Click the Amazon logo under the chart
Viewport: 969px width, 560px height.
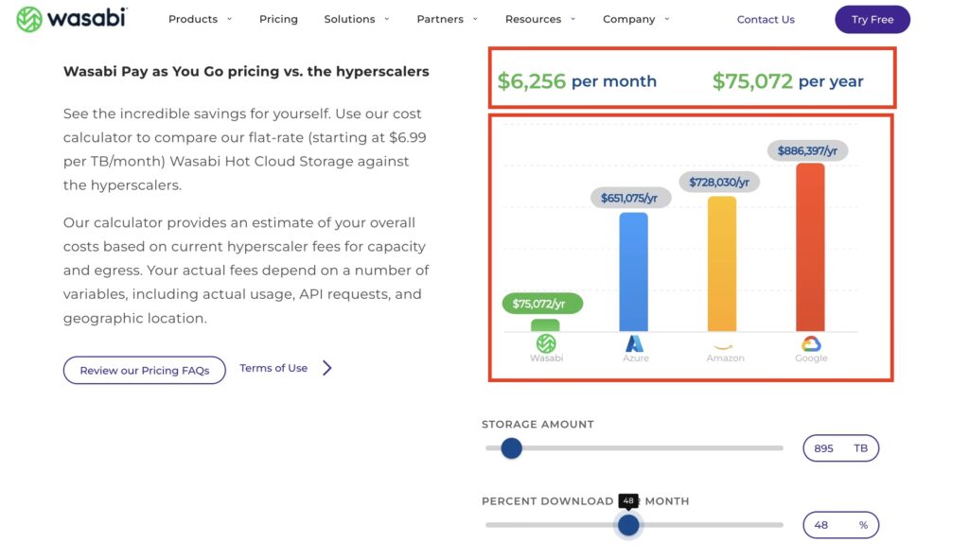pyautogui.click(x=725, y=345)
